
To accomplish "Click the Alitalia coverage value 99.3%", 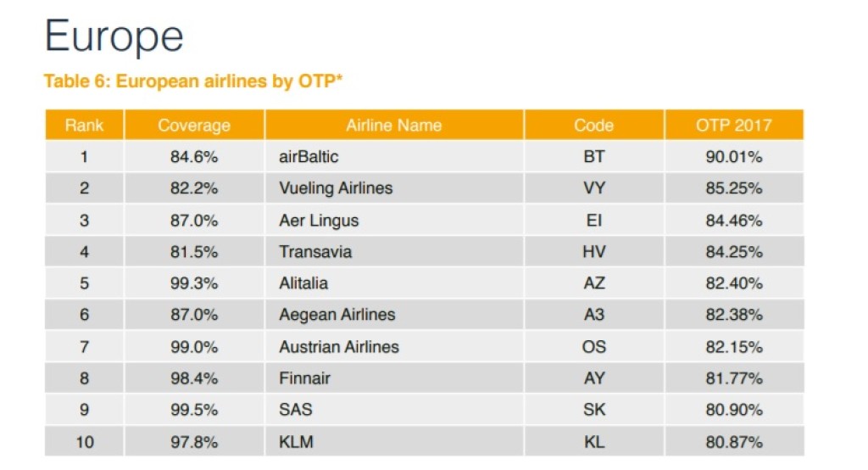I will (x=194, y=283).
